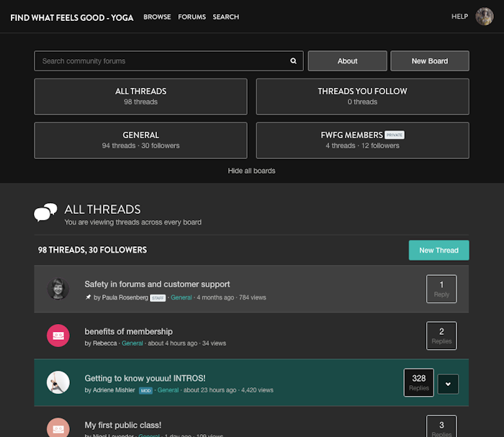The image size is (504, 437).
Task: Expand the dropdown on Getting to know thread
Action: (x=448, y=384)
